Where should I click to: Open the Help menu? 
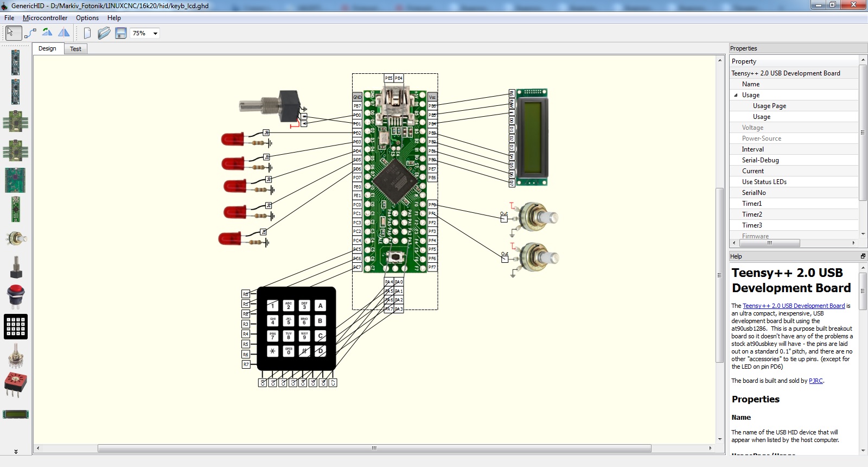(114, 18)
